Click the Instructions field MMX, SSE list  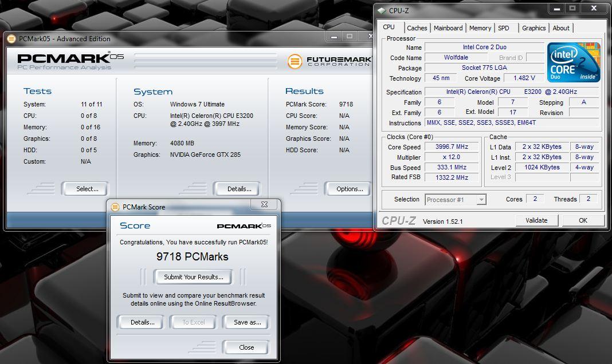511,122
